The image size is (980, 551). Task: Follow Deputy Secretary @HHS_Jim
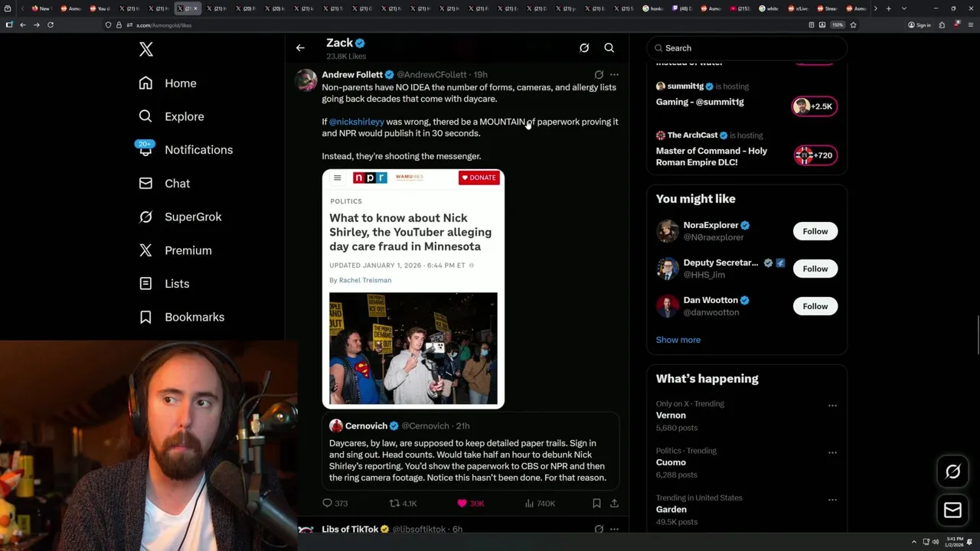pyautogui.click(x=815, y=269)
